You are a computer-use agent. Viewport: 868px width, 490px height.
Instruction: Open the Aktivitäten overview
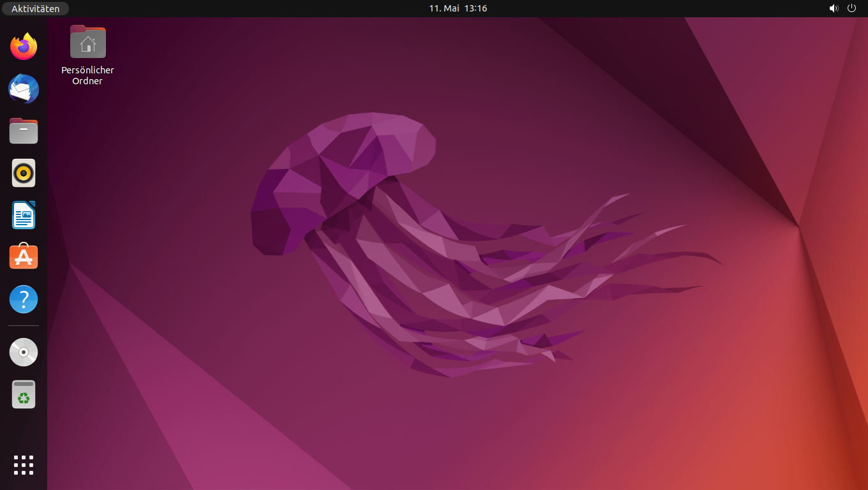35,8
